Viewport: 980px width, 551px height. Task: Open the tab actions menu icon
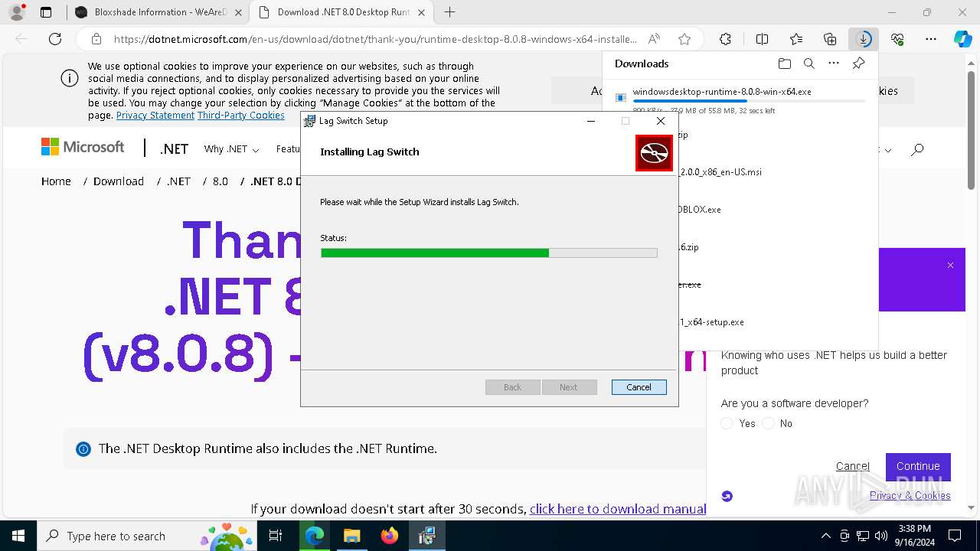click(x=46, y=12)
